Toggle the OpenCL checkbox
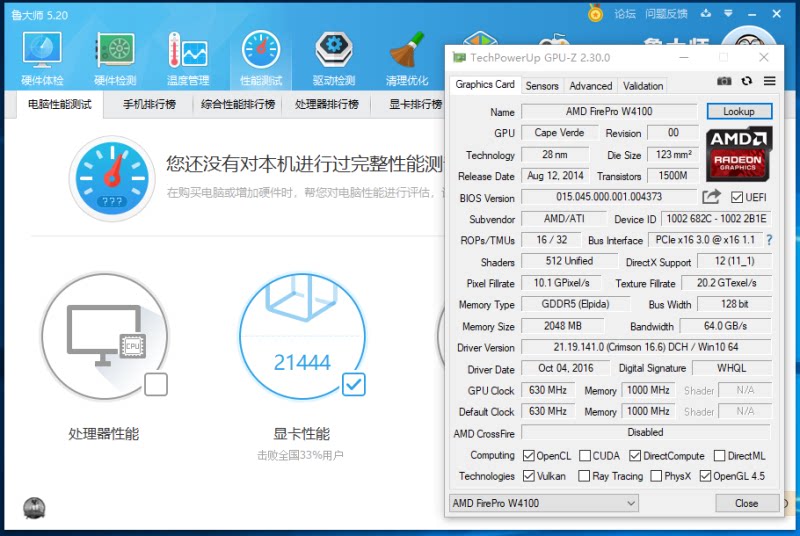 [x=529, y=455]
